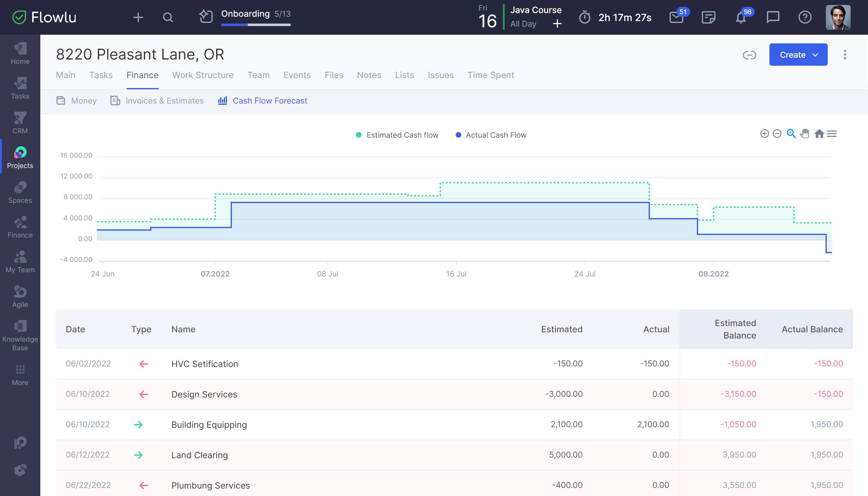Image resolution: width=868 pixels, height=496 pixels.
Task: Open the CRM section in the sidebar
Action: [x=20, y=123]
